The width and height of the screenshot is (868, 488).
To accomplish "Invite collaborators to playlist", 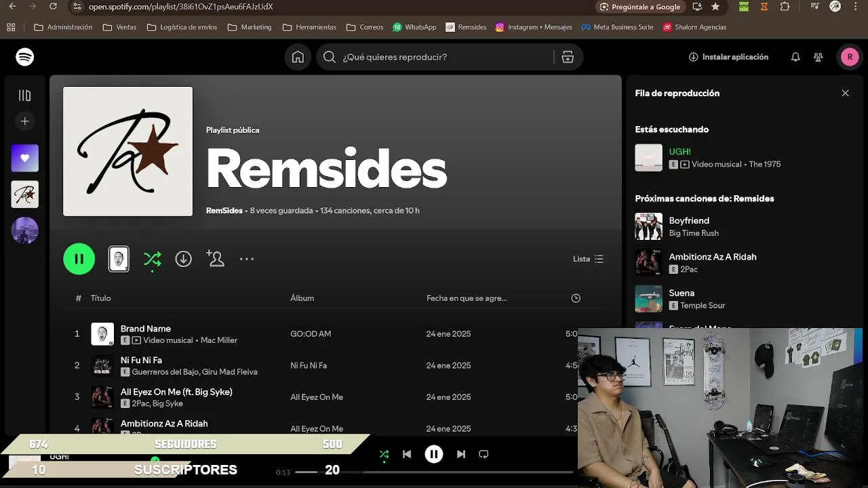I will (215, 259).
